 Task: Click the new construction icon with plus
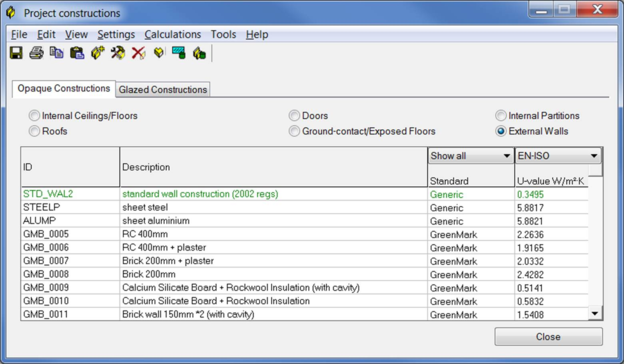click(x=98, y=53)
